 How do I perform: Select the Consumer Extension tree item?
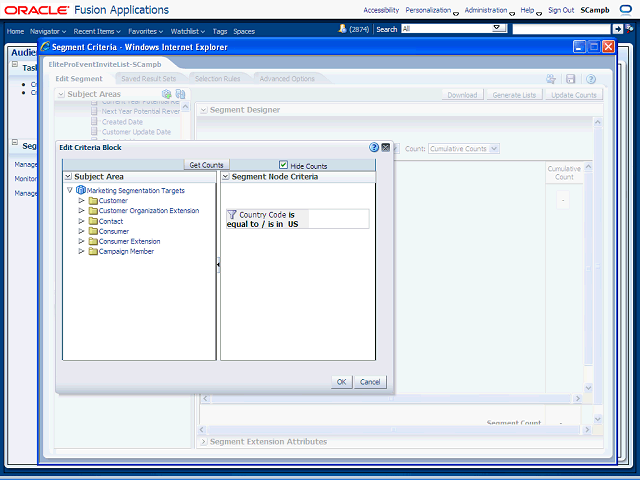tap(129, 241)
